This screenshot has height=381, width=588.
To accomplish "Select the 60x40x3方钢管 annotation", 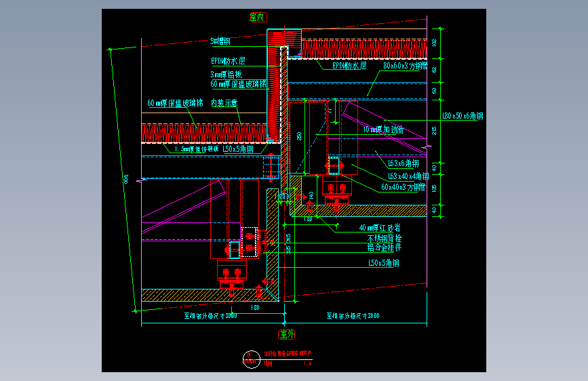I will (404, 186).
